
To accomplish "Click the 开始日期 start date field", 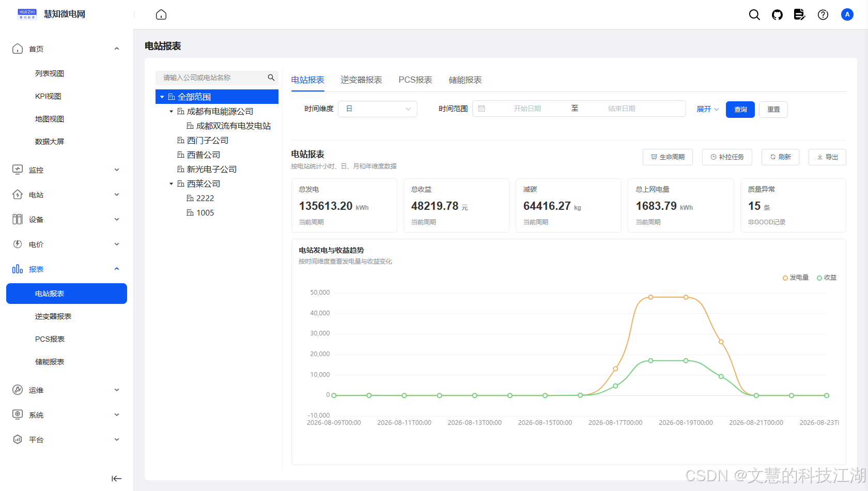I will click(x=527, y=109).
